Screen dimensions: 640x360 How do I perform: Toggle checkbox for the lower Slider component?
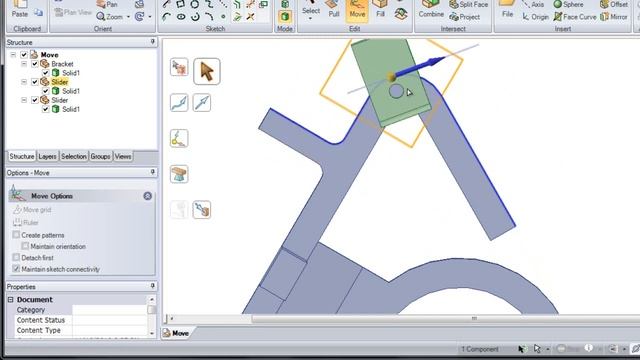[35, 100]
